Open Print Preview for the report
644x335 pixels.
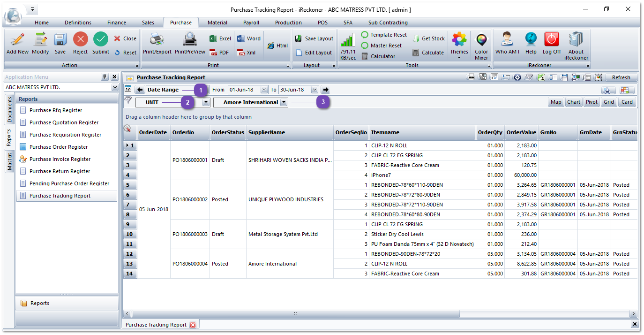click(190, 45)
